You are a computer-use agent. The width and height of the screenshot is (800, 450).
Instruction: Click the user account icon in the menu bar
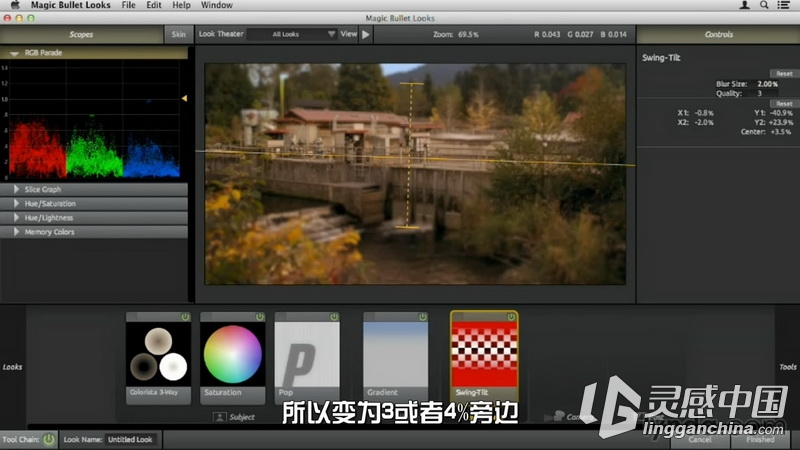744,5
